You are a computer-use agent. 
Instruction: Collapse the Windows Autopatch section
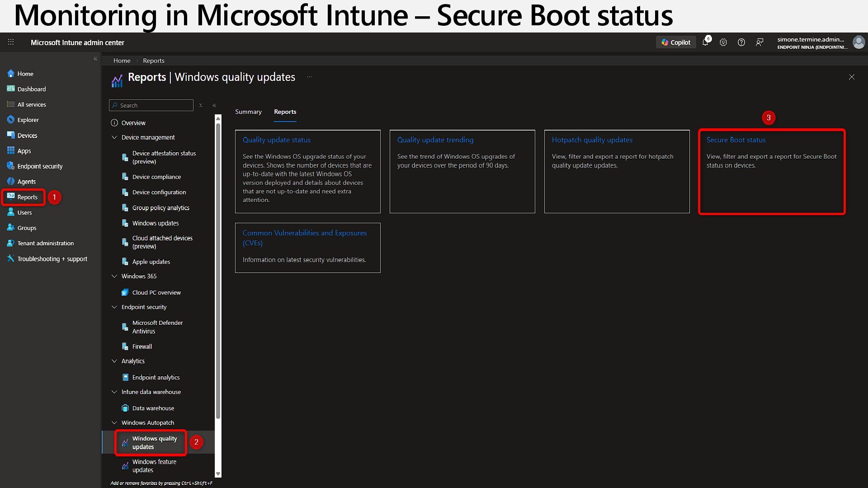[x=114, y=422]
